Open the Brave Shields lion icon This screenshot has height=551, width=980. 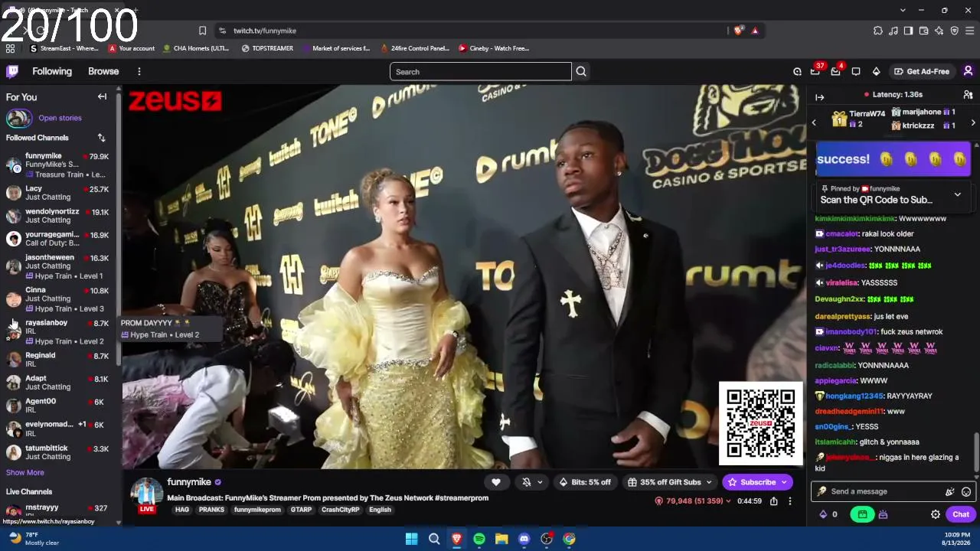[738, 31]
